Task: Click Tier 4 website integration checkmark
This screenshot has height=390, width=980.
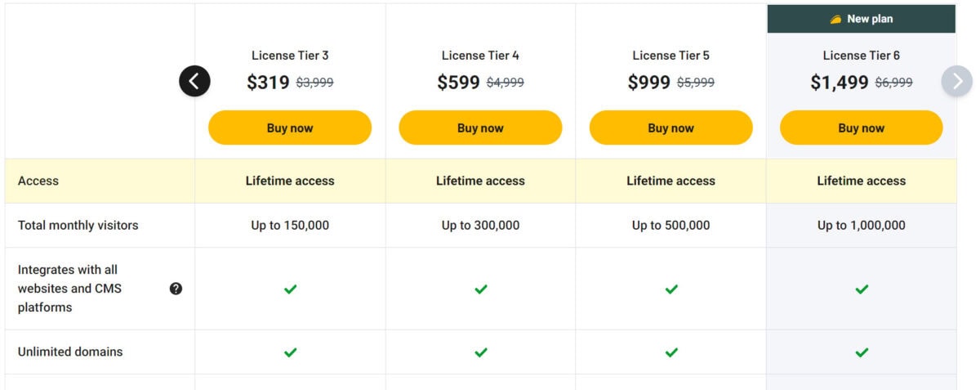Action: [481, 289]
